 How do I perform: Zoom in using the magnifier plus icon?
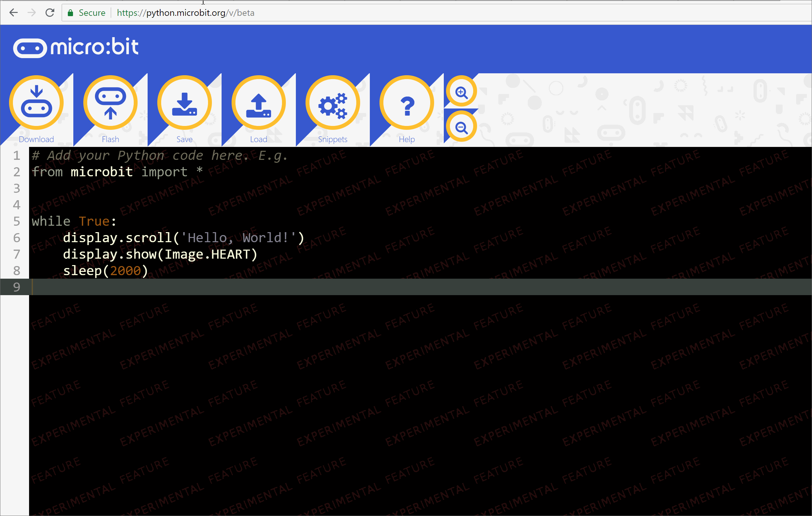point(461,92)
